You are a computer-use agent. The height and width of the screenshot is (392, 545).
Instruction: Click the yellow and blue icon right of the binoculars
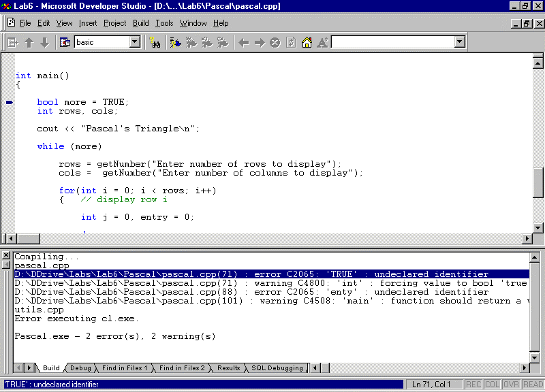(x=176, y=42)
